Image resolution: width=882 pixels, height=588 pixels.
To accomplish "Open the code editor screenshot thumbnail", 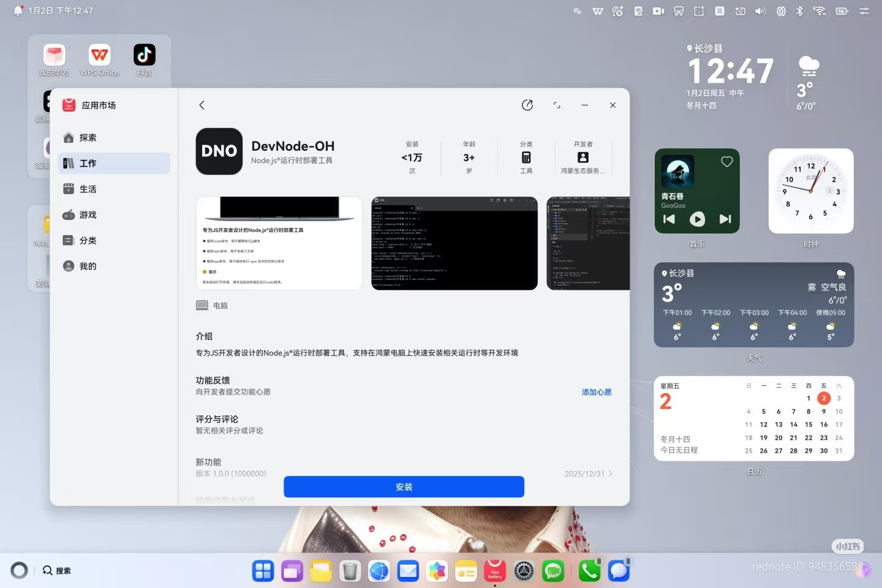I will pos(588,243).
